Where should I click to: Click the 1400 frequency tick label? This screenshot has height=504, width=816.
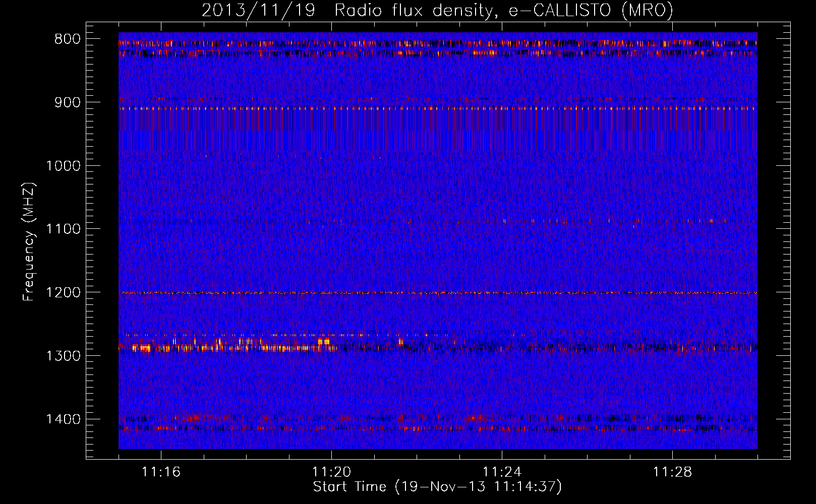(x=64, y=419)
